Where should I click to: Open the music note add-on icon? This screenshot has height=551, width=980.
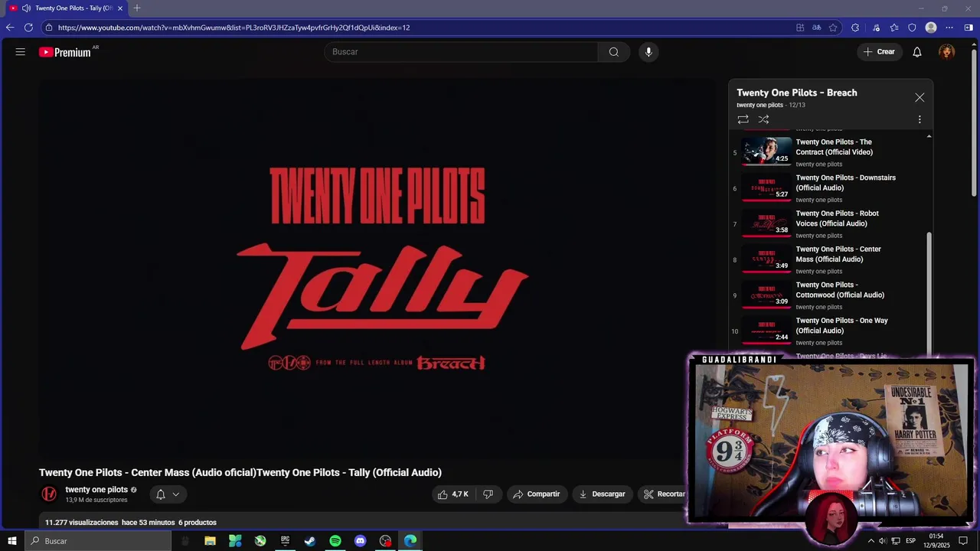coord(877,28)
